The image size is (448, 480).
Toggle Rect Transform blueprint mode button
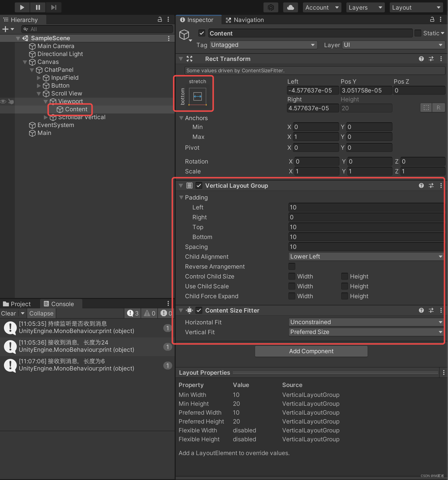point(426,108)
